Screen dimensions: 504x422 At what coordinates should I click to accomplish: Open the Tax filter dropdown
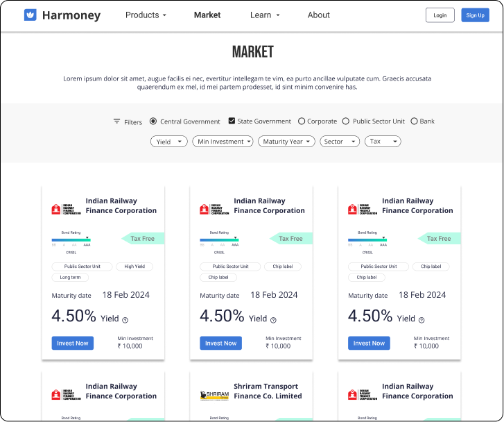[x=383, y=142]
